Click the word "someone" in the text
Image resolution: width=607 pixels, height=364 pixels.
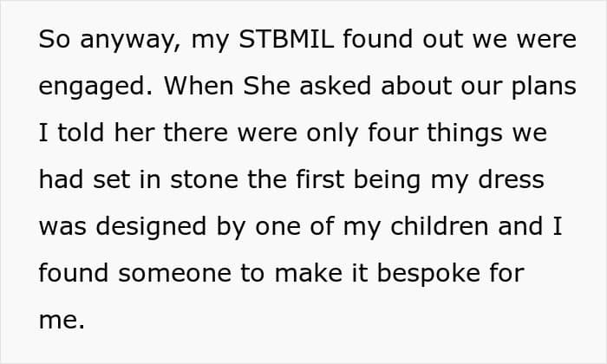click(x=176, y=273)
